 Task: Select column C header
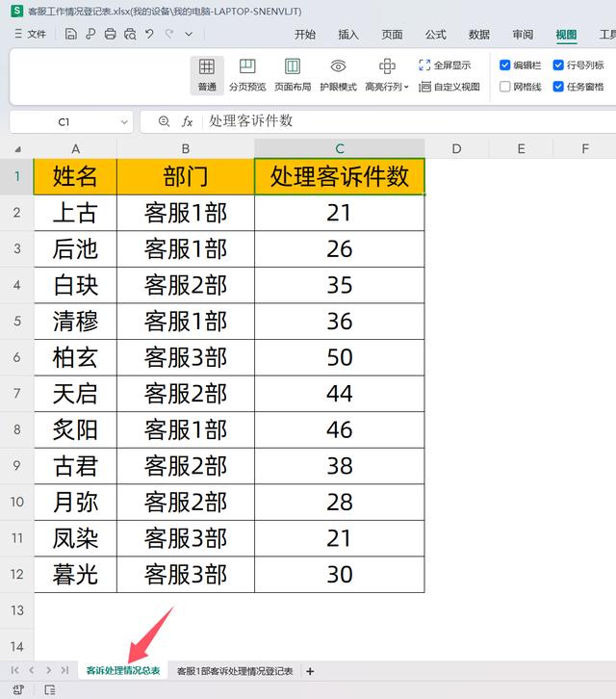point(339,148)
